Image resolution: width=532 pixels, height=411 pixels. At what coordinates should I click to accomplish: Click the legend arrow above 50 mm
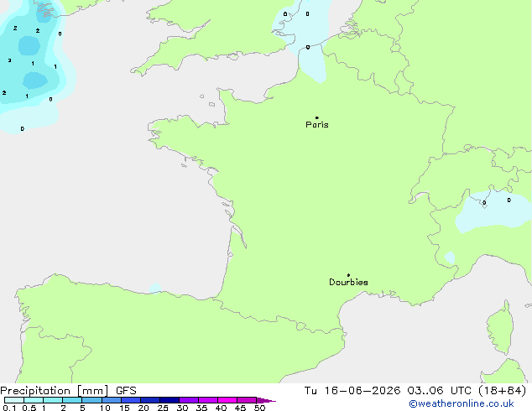266,400
